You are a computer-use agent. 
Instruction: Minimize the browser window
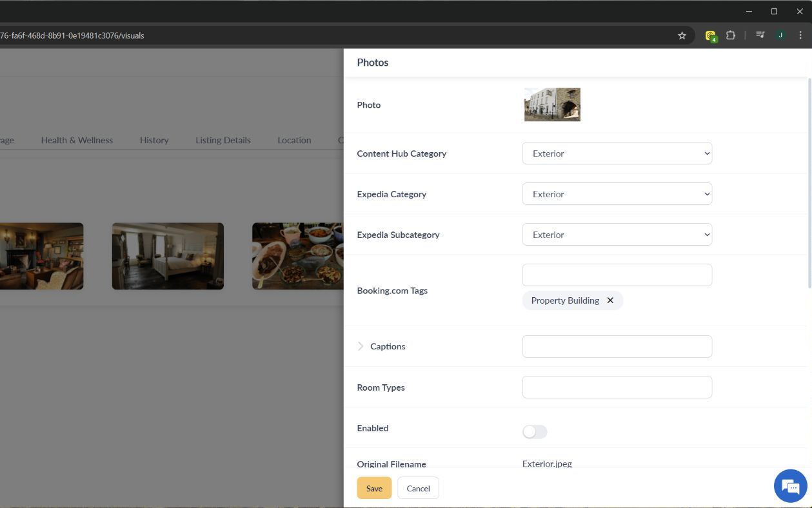[749, 11]
